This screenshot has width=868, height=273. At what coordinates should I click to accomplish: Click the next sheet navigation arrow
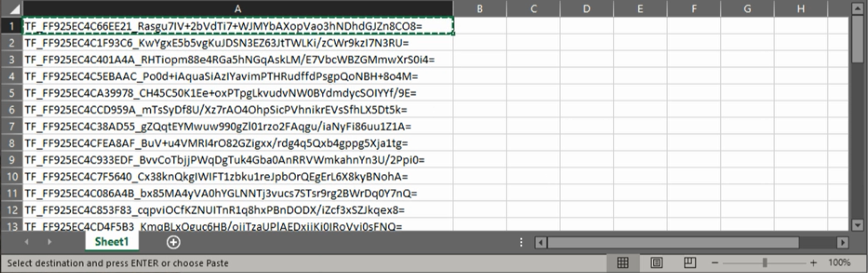49,242
